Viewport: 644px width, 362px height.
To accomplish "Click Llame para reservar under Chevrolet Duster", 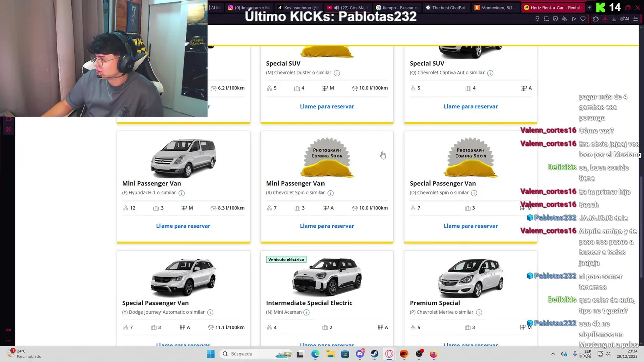I will (x=327, y=106).
